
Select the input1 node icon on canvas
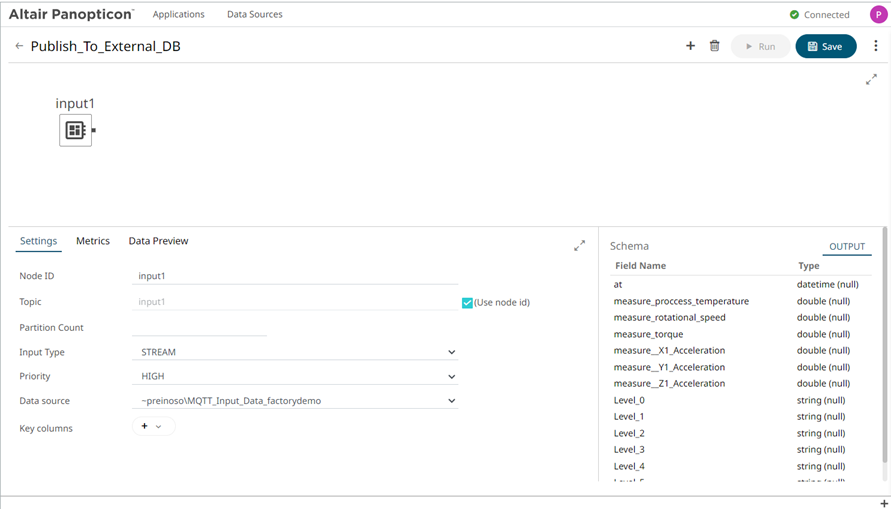[x=75, y=130]
